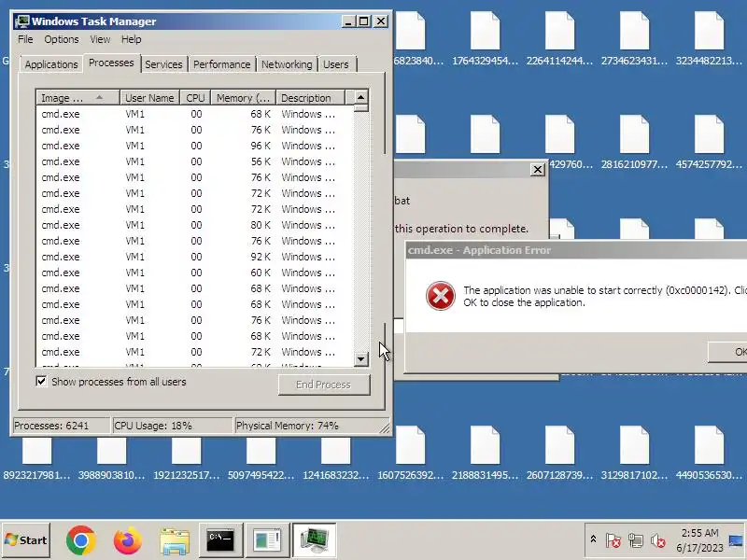Select desktop file 1921232517...
Image resolution: width=747 pixels, height=560 pixels.
click(x=186, y=459)
